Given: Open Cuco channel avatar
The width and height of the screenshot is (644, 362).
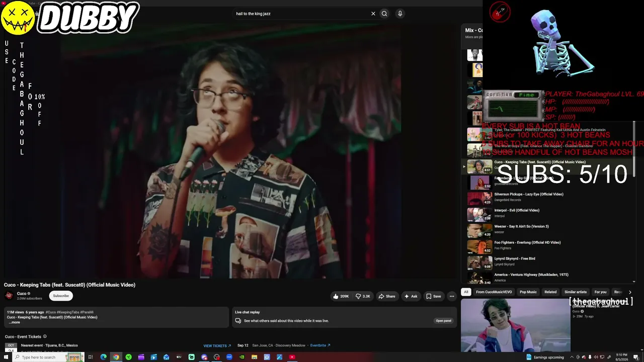Looking at the screenshot, I should click(x=9, y=296).
